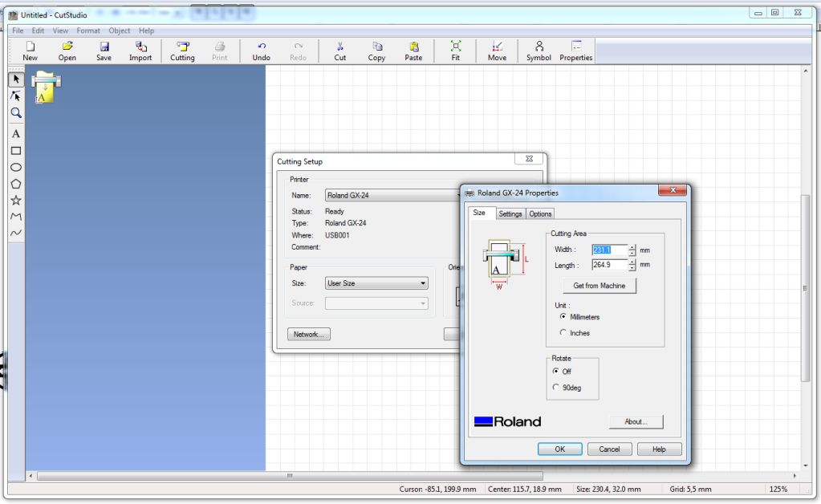The width and height of the screenshot is (821, 504).
Task: Close the Roland GX-24 Properties dialog
Action: [x=673, y=190]
